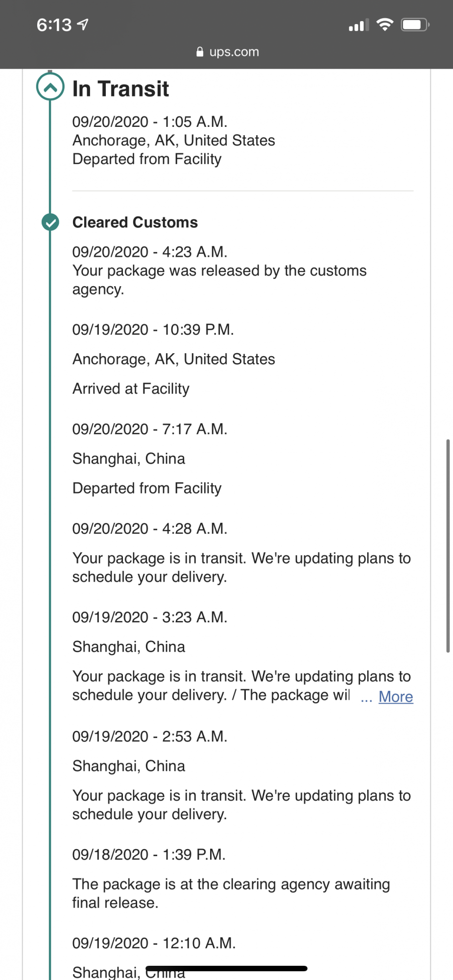This screenshot has height=980, width=453.
Task: Tap the lock icon beside ups.com
Action: pos(200,52)
